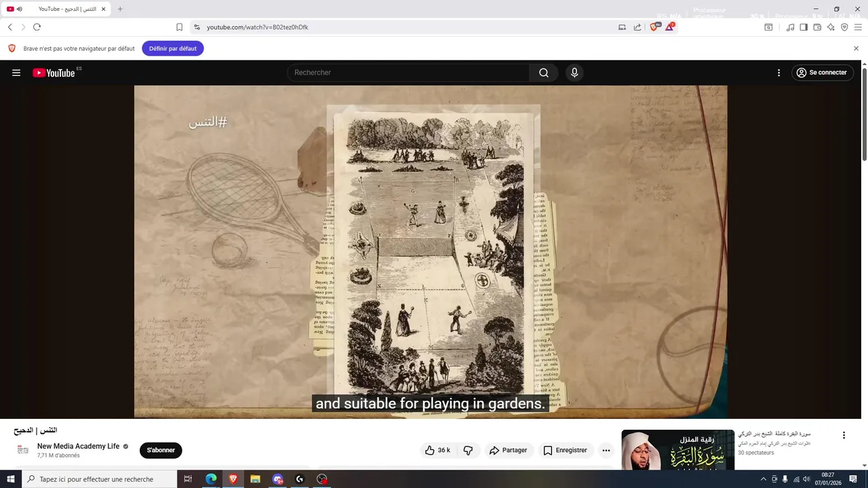Mute the tab via speaker icon on tab
This screenshot has width=868, height=488.
[19, 9]
